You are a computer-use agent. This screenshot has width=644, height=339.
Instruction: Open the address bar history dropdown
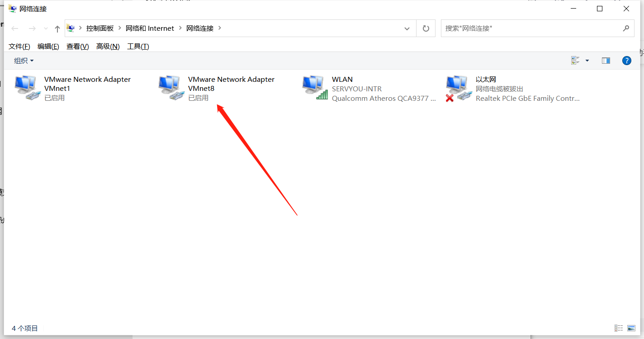tap(407, 28)
